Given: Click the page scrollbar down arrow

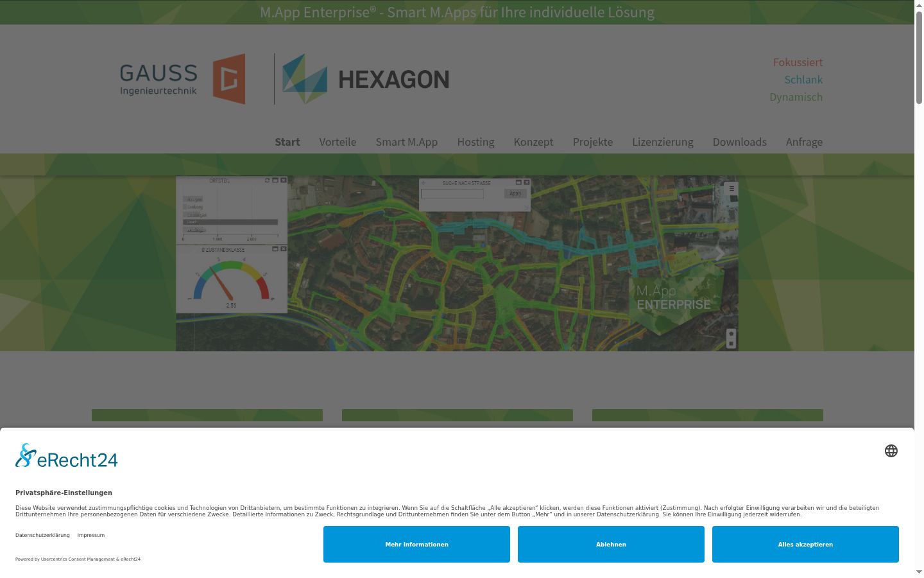Looking at the screenshot, I should [x=919, y=572].
